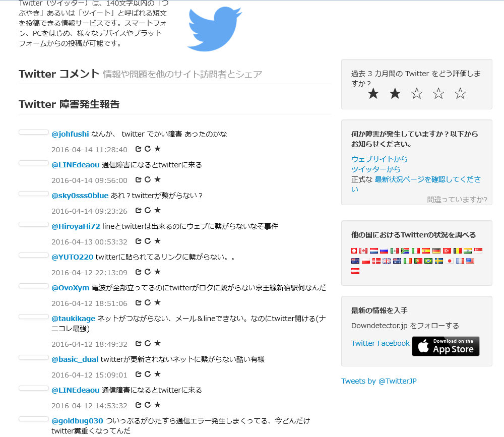Image resolution: width=504 pixels, height=437 pixels.
Task: Choose the France flag
Action: point(460,261)
